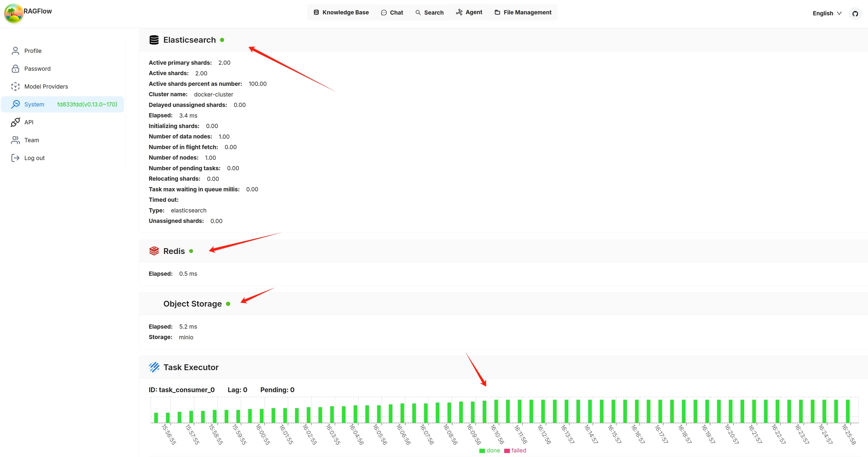Click the docker-cluster cluster name value
Screen dimensions: 868x457
point(214,94)
